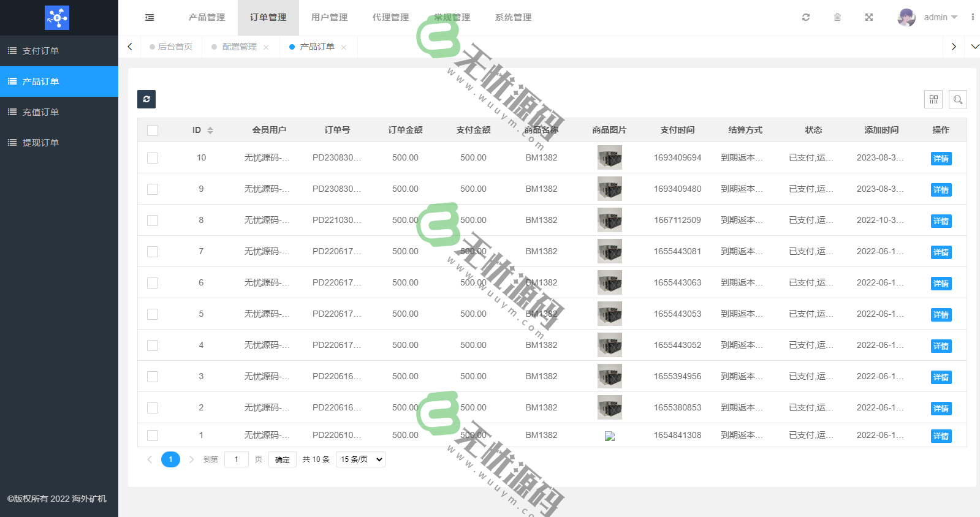Open 产品管理 top menu
This screenshot has height=517, width=980.
[207, 17]
